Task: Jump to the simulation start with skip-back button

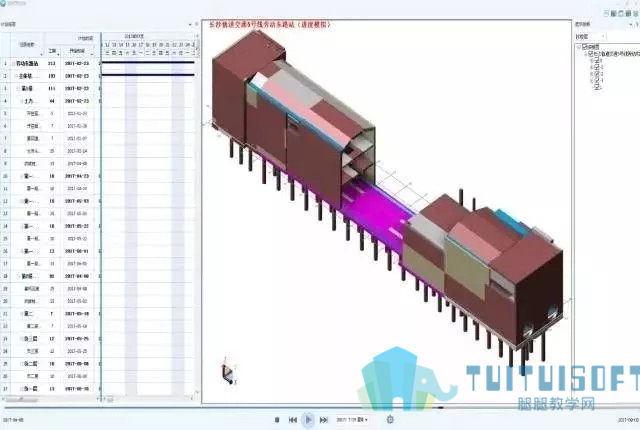Action: (x=293, y=420)
